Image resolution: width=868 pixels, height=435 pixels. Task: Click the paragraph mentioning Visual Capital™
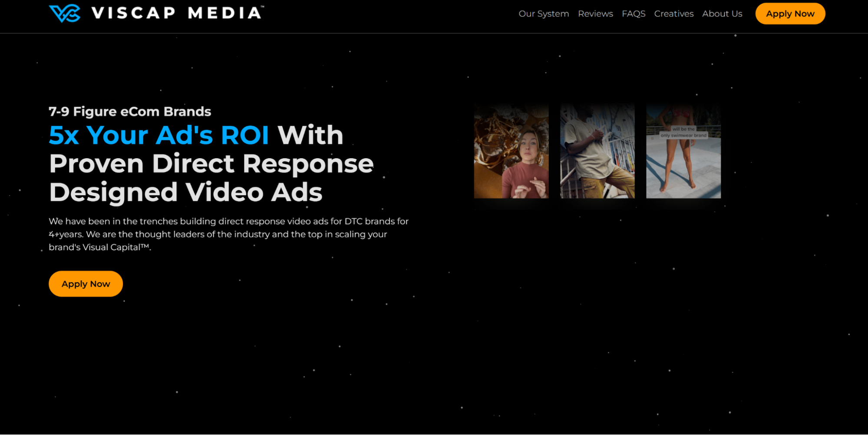click(x=228, y=234)
